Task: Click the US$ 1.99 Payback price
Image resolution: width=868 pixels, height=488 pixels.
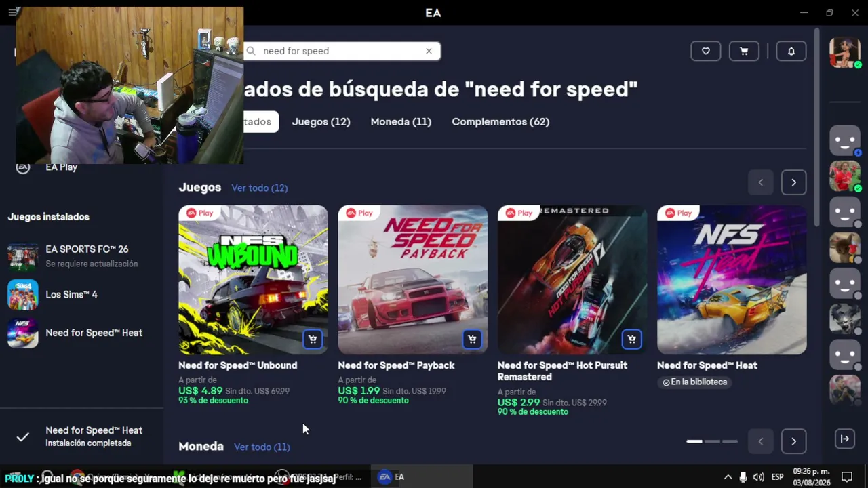Action: click(359, 391)
